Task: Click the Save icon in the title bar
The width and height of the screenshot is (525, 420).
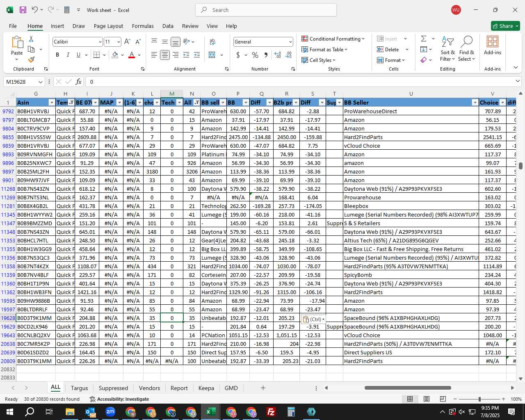Action: point(23,10)
